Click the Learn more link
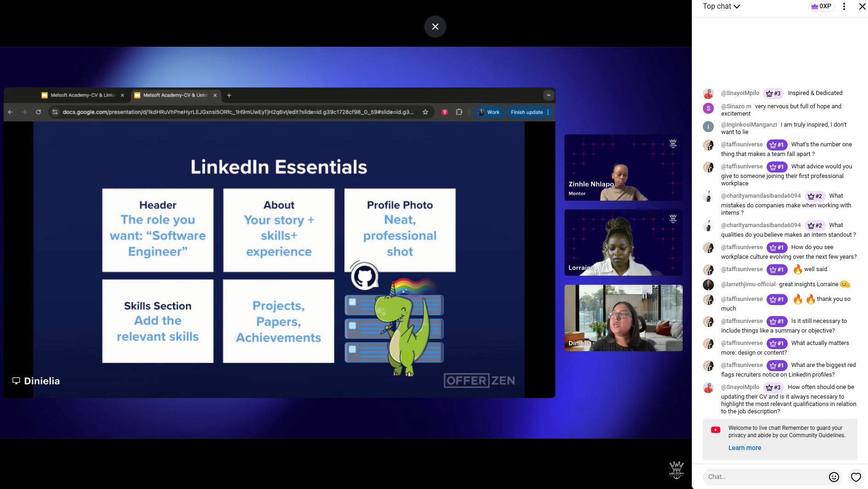Viewport: 868px width, 489px height. tap(744, 448)
